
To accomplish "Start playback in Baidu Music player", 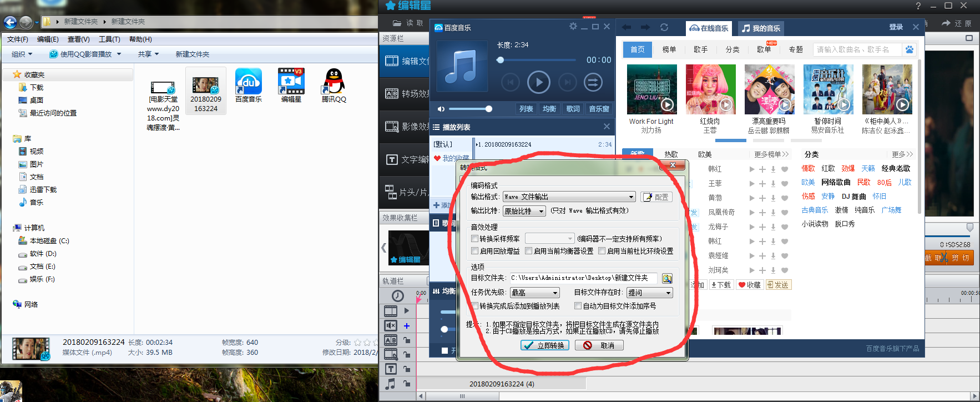I will [x=538, y=83].
